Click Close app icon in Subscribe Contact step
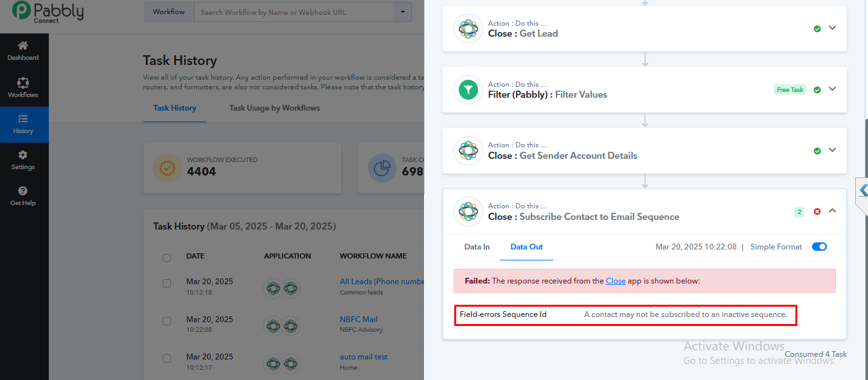The image size is (868, 380). [x=468, y=212]
